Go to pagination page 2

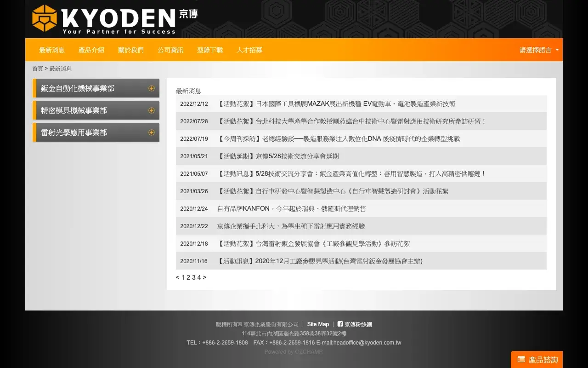click(188, 277)
